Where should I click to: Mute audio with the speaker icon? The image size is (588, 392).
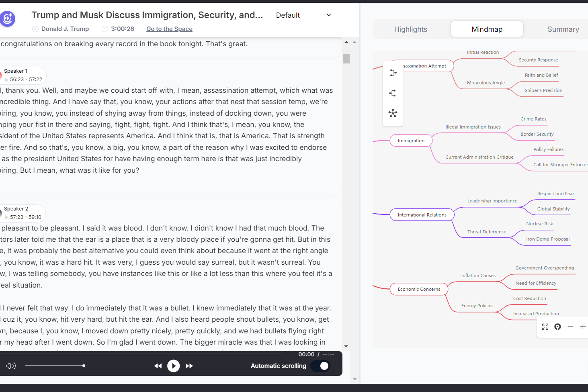point(11,366)
